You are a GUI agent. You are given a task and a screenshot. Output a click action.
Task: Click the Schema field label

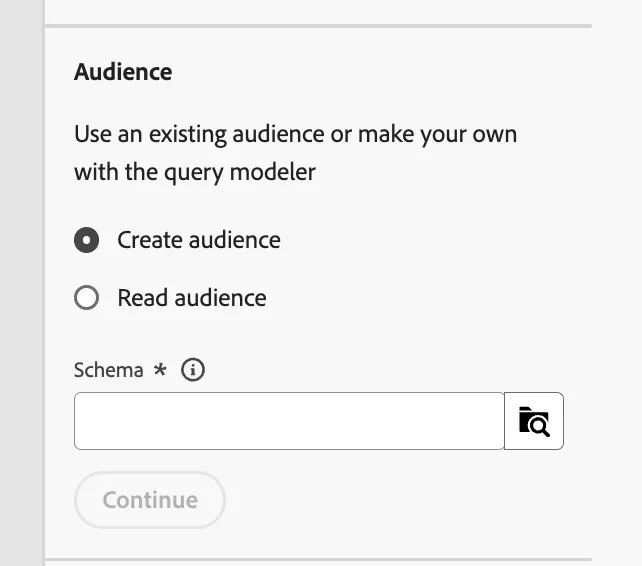[109, 370]
